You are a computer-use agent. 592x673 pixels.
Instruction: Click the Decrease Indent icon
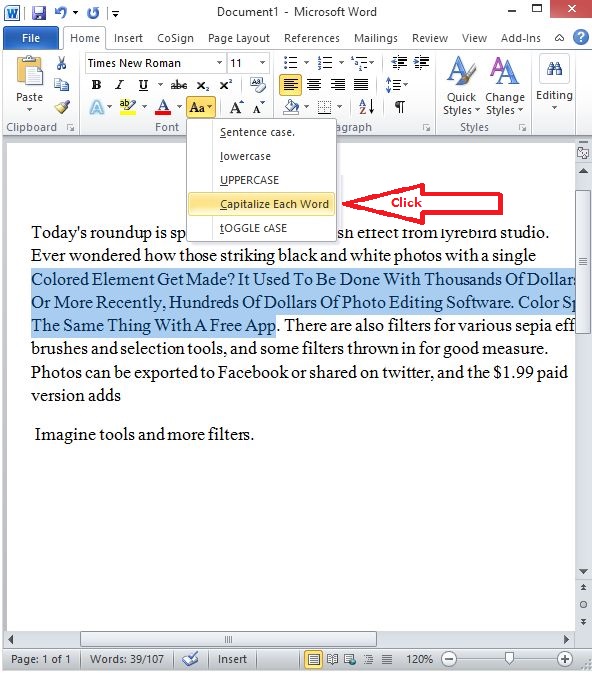(399, 63)
